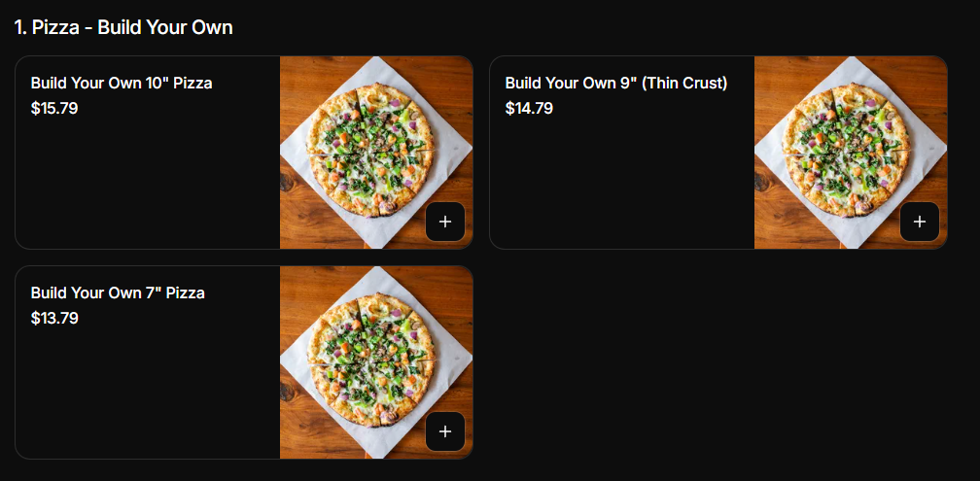Click the Build Your Own 7" Pizza title

118,293
